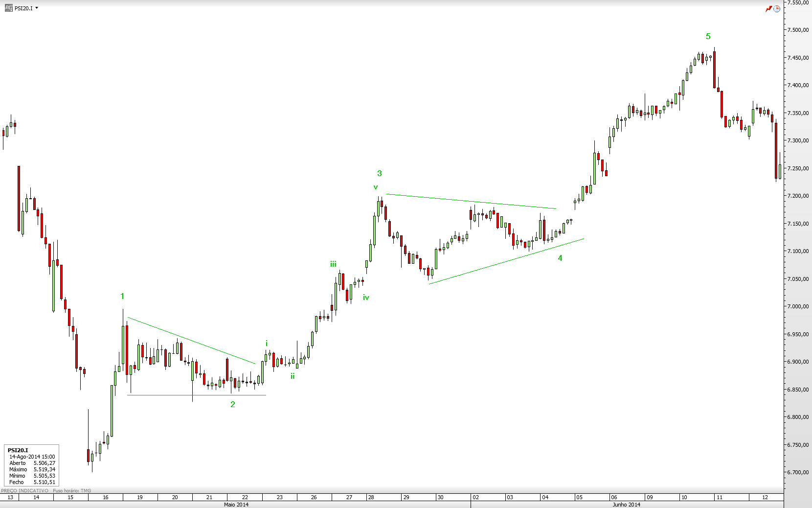Select green wave label 2
This screenshot has width=812, height=508.
[233, 404]
